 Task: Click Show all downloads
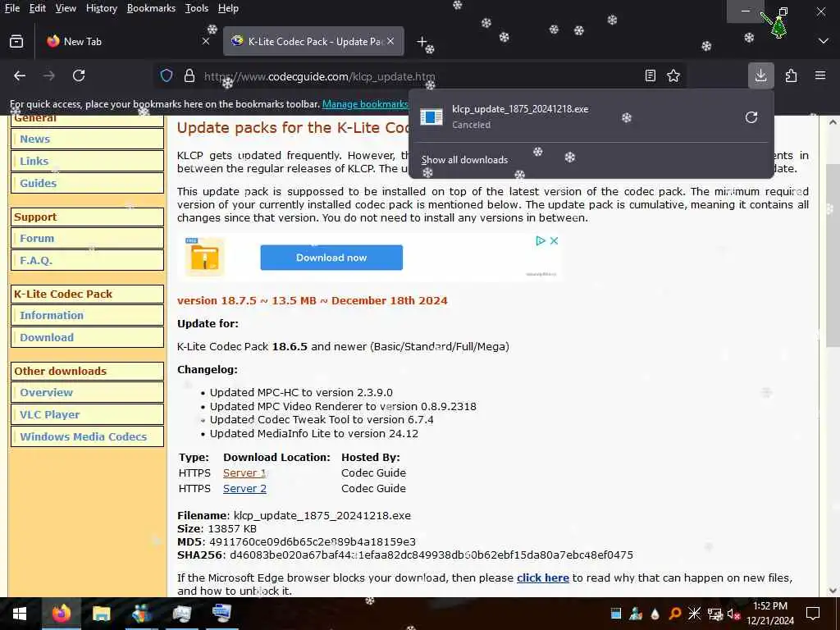coord(464,160)
